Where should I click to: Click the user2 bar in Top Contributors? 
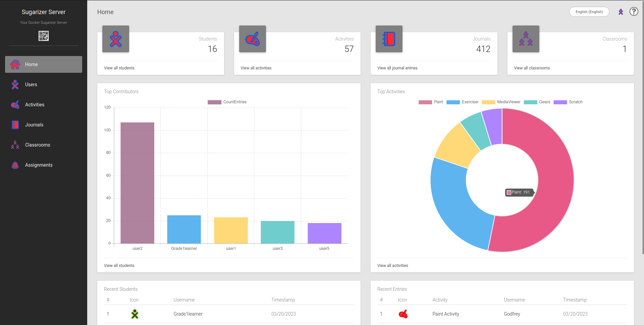coord(137,183)
